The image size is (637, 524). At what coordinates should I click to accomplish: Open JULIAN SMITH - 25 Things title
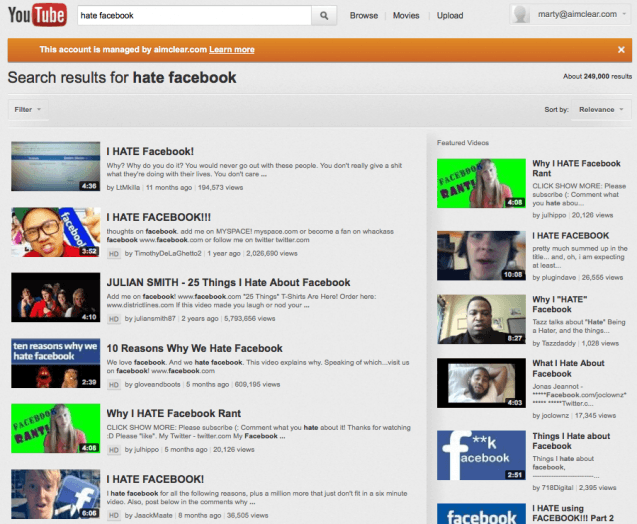228,282
